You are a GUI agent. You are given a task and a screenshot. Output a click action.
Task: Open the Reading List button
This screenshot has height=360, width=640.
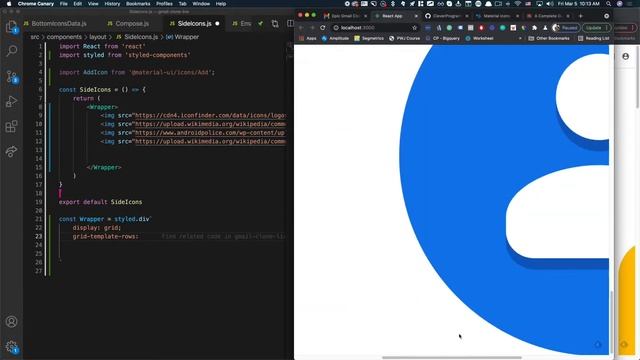point(593,38)
